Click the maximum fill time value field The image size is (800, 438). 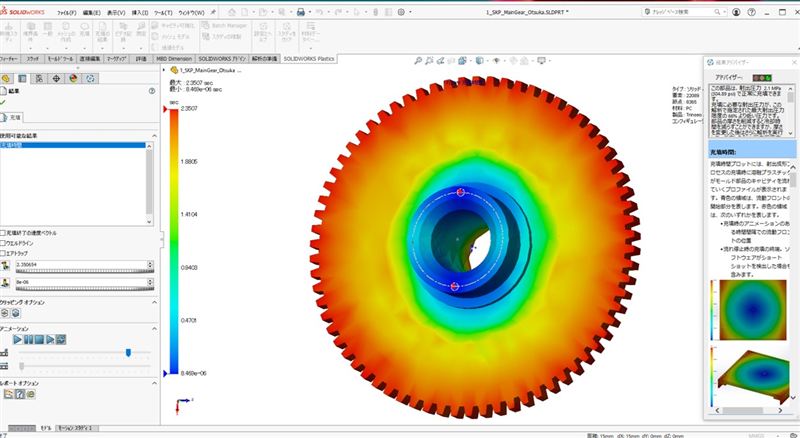(x=80, y=265)
